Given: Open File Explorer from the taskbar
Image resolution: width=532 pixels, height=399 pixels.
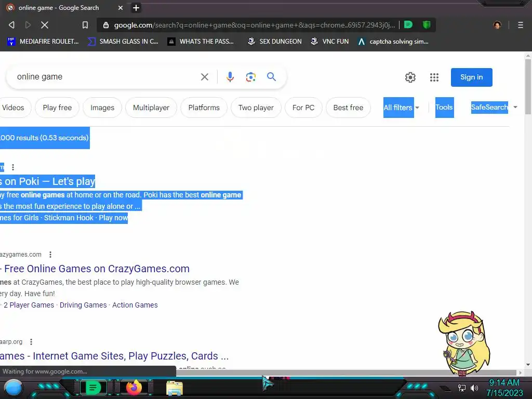Looking at the screenshot, I should pyautogui.click(x=175, y=388).
